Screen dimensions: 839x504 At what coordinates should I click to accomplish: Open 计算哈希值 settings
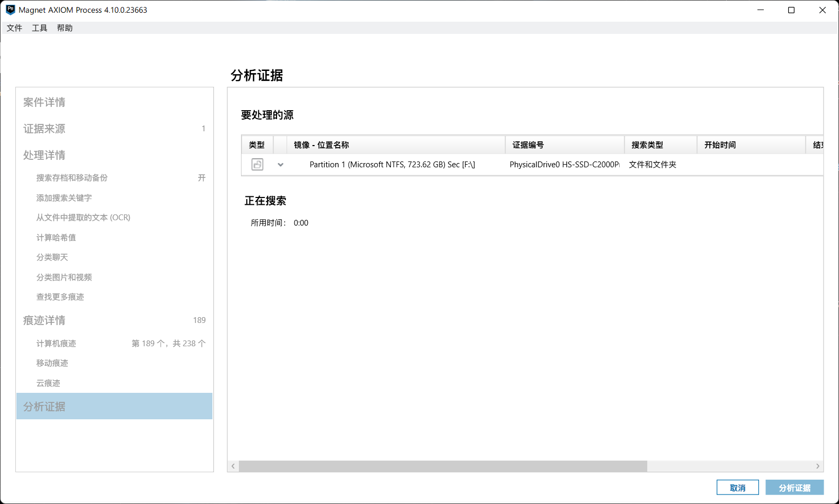pos(56,238)
